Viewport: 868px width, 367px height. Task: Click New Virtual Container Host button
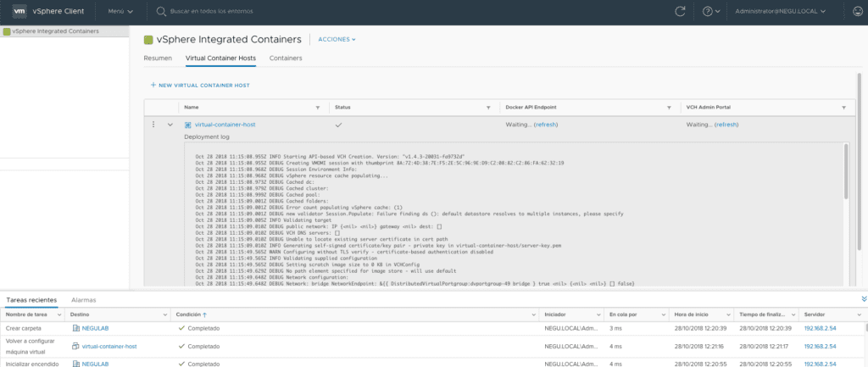tap(200, 86)
